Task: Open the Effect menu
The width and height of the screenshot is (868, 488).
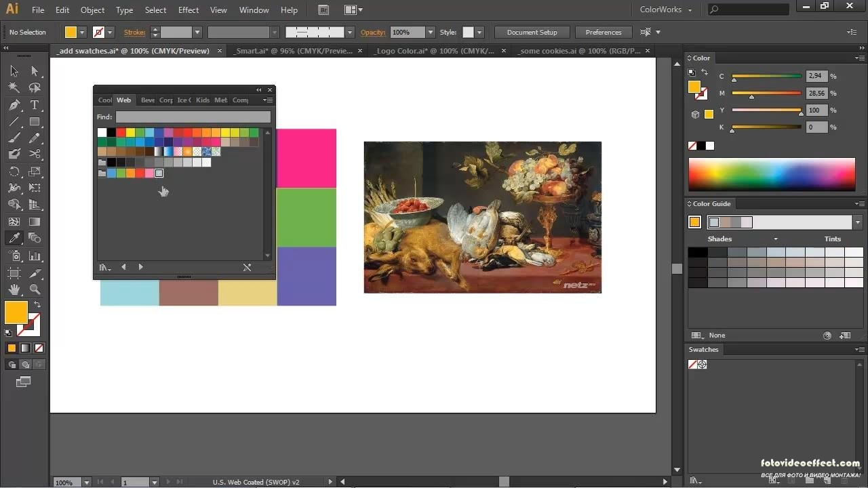Action: (x=189, y=10)
